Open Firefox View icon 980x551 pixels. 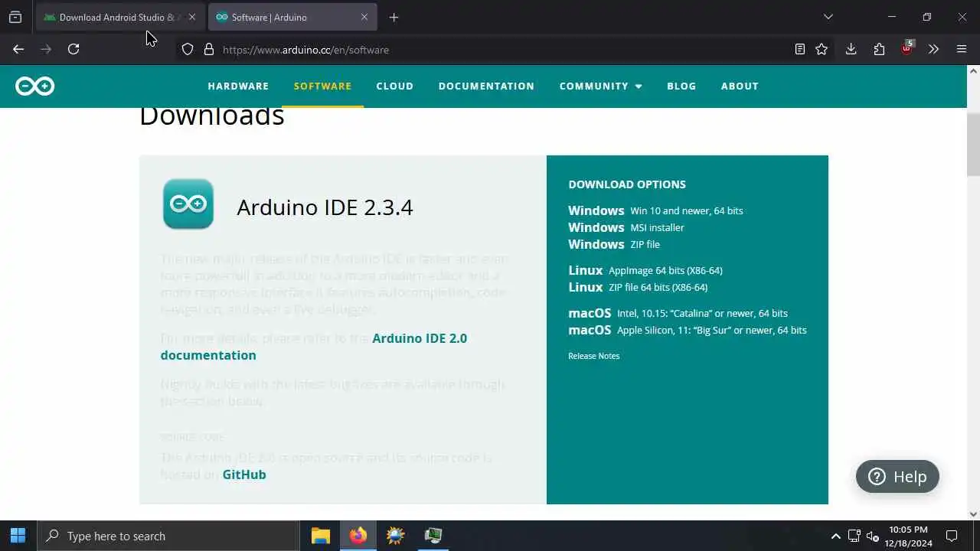click(15, 17)
